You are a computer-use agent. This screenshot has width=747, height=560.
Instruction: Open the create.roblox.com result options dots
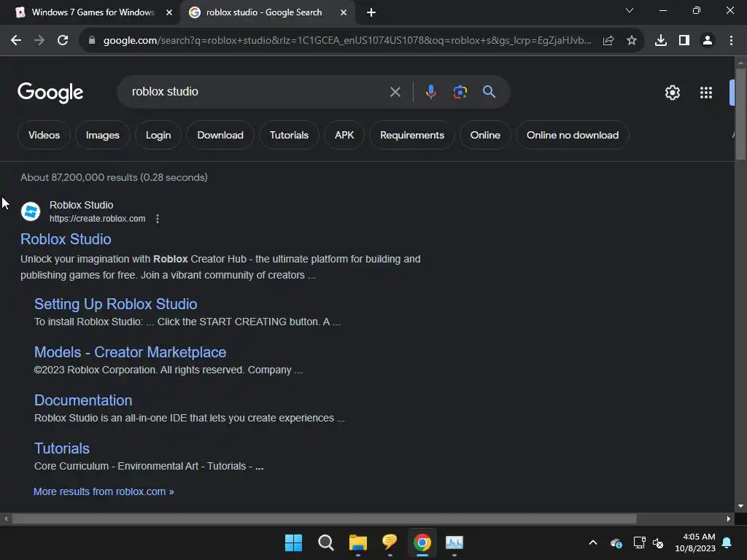[158, 219]
